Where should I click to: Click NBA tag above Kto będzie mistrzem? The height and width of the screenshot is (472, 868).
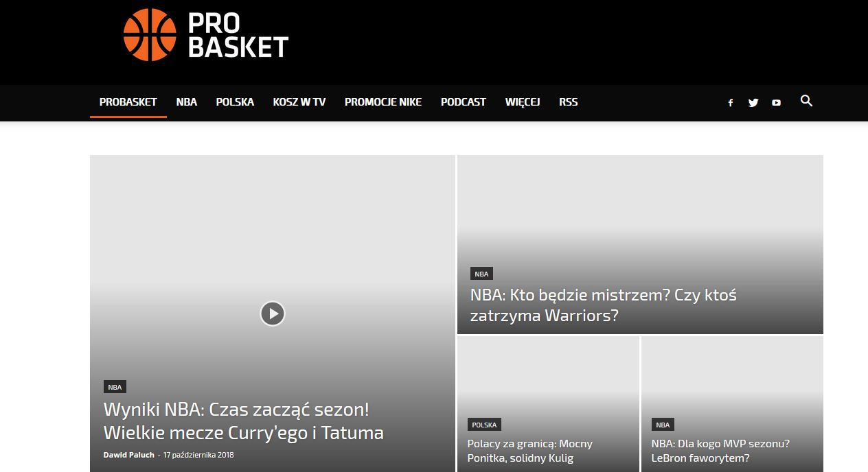pos(481,274)
